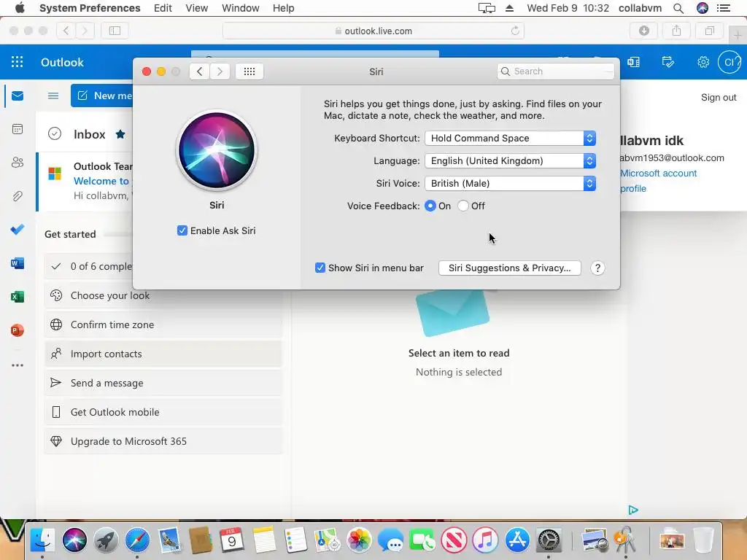Screen dimensions: 747x560
Task: Select all messages circle next to Inbox
Action: [x=55, y=134]
